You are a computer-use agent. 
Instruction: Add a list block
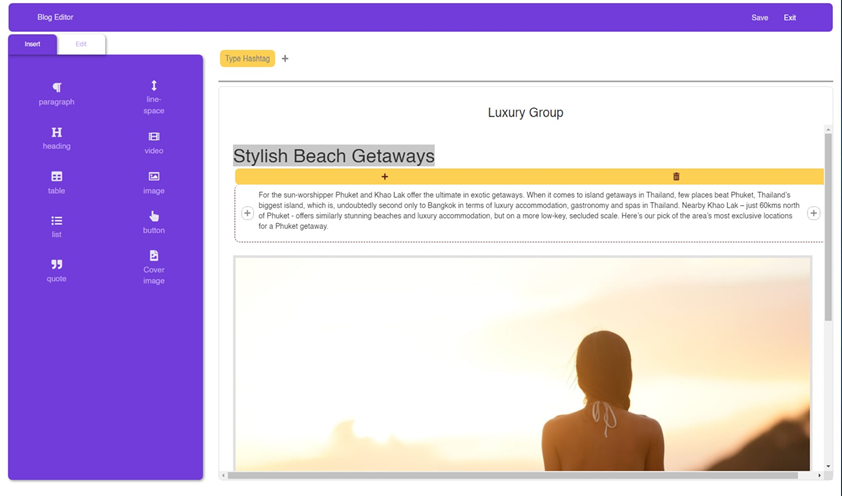point(57,221)
